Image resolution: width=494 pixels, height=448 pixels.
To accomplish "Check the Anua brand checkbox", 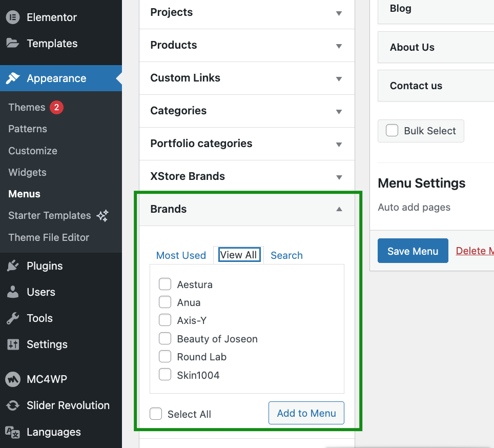I will 165,302.
